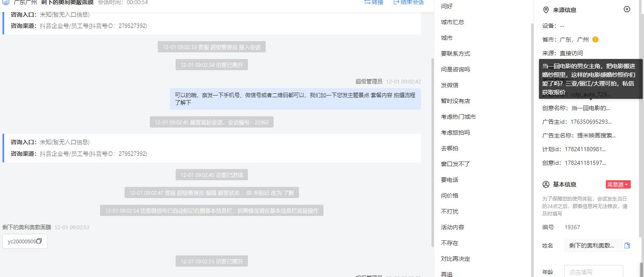Click the 09:02:55 访客已离开 system note
This screenshot has width=644, height=277.
[212, 261]
